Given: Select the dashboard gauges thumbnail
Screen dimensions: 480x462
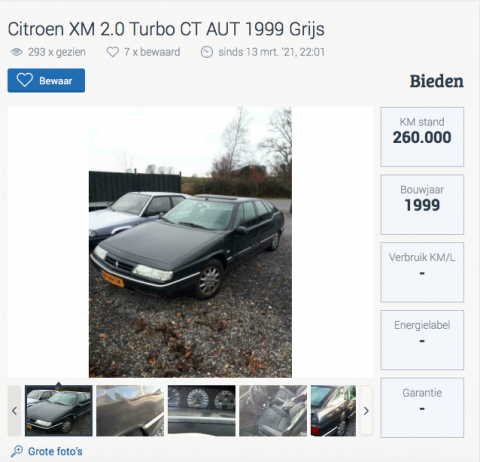Looking at the screenshot, I should [x=202, y=411].
